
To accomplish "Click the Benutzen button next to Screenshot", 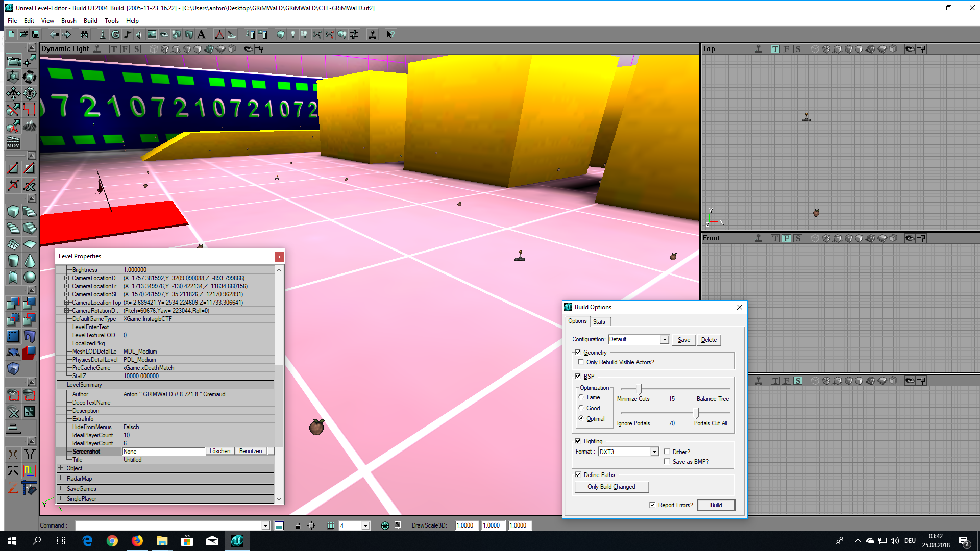I will click(251, 451).
